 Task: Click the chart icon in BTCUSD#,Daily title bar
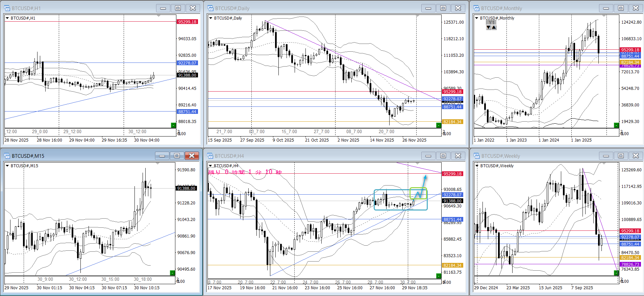[210, 8]
